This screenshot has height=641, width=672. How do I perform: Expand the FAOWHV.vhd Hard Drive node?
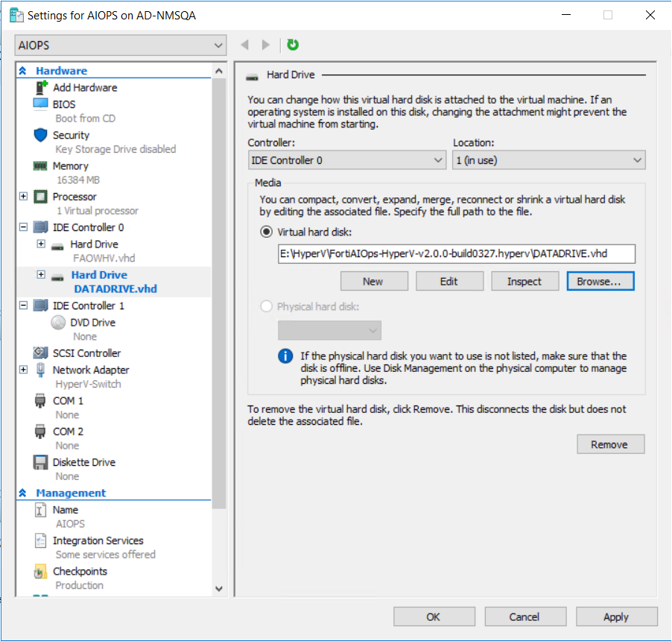pyautogui.click(x=41, y=244)
